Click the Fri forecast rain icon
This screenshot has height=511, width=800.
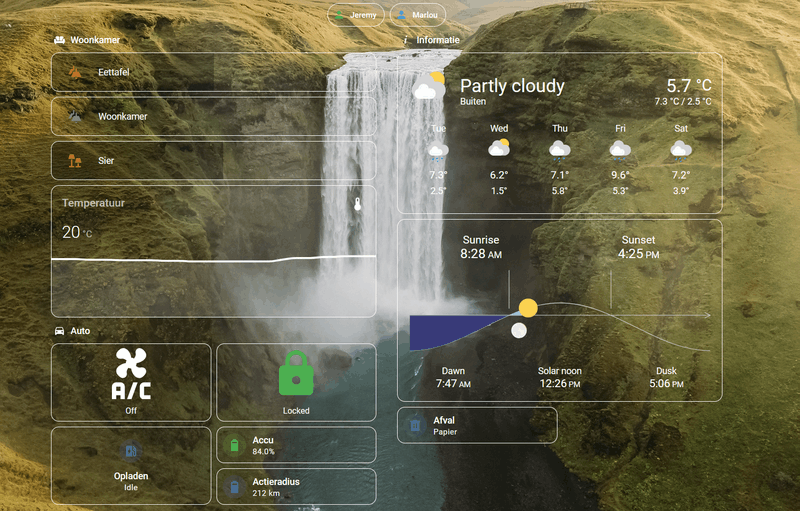620,150
